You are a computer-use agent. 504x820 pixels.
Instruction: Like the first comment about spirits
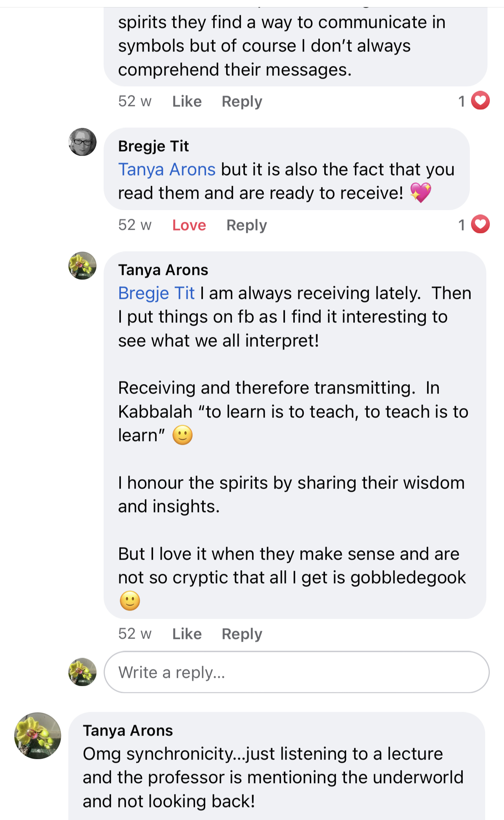click(187, 101)
